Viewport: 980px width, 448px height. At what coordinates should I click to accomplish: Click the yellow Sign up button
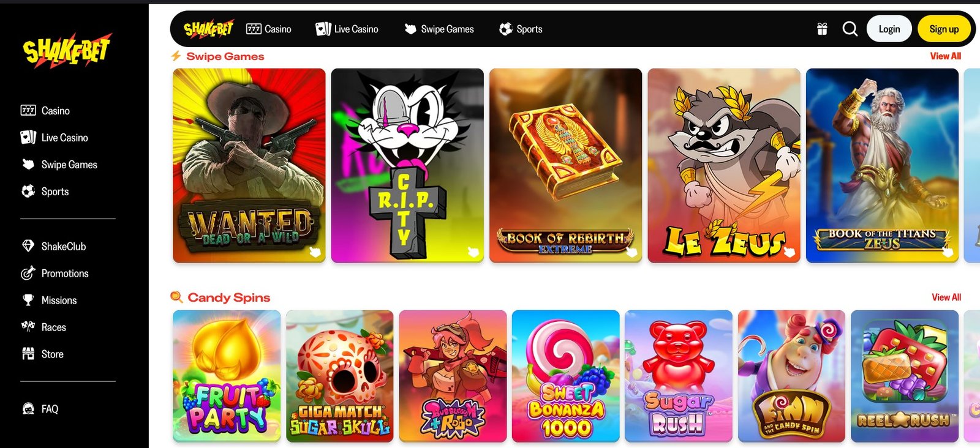944,29
